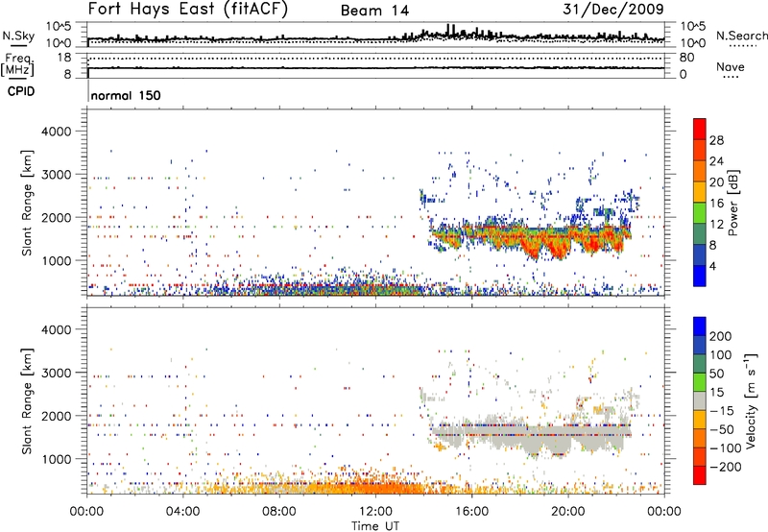Click the "24" Power colorbar label

[x=716, y=161]
